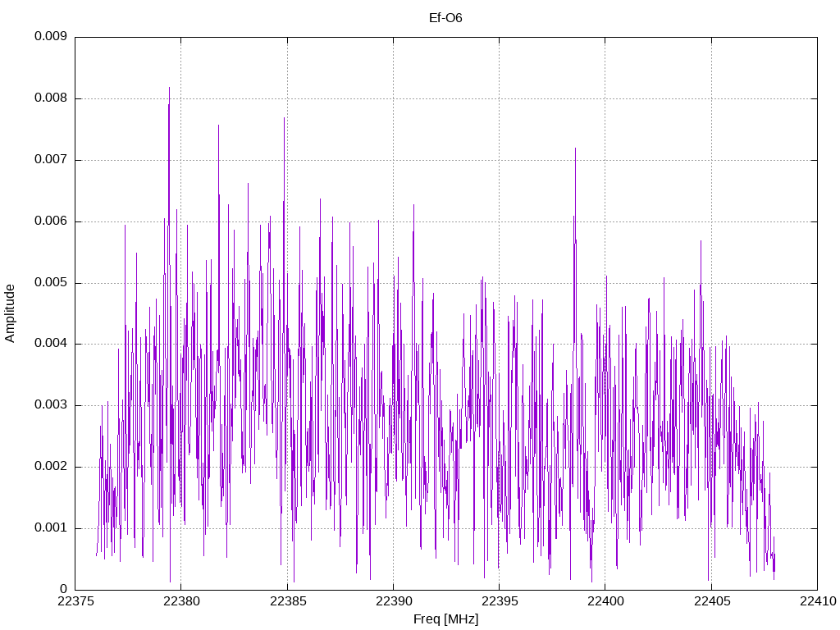
Task: Click the plot title Ef-O6
Action: click(445, 18)
